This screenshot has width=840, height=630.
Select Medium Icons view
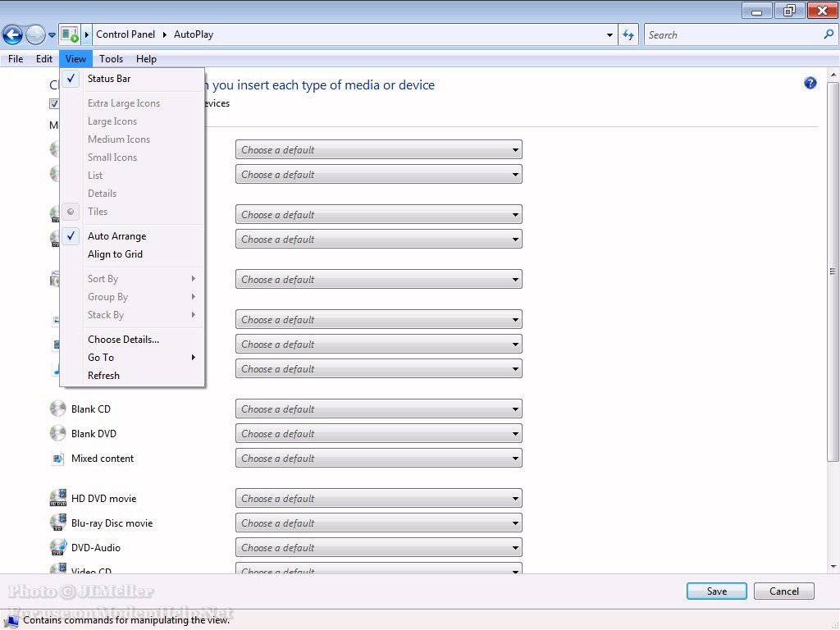tap(132, 139)
